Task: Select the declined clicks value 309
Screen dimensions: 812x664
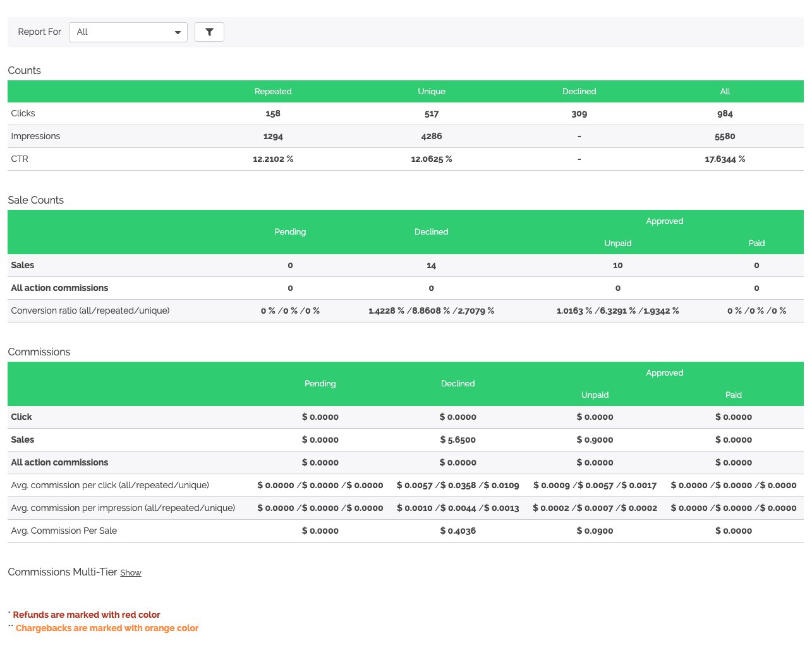Action: coord(579,114)
